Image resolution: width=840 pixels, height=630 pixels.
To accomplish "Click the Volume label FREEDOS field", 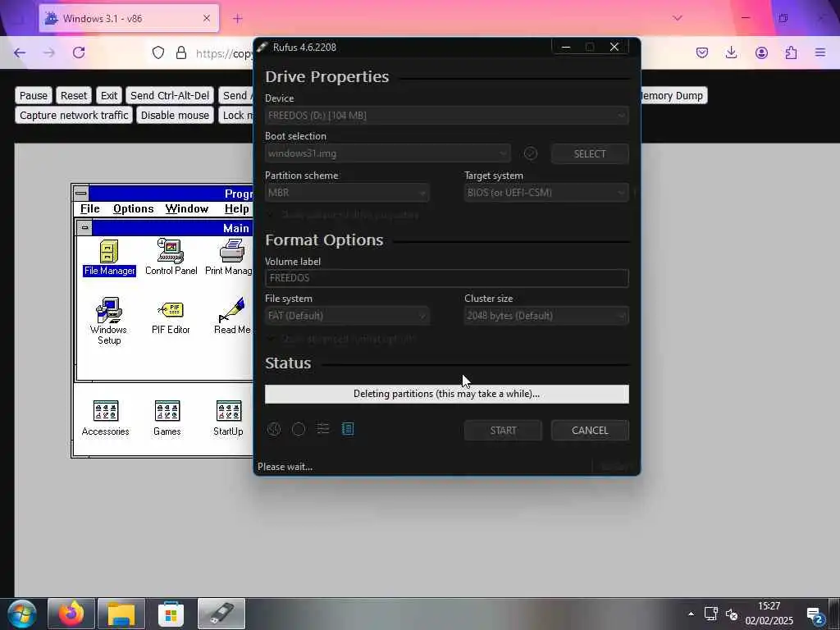I will coord(447,278).
